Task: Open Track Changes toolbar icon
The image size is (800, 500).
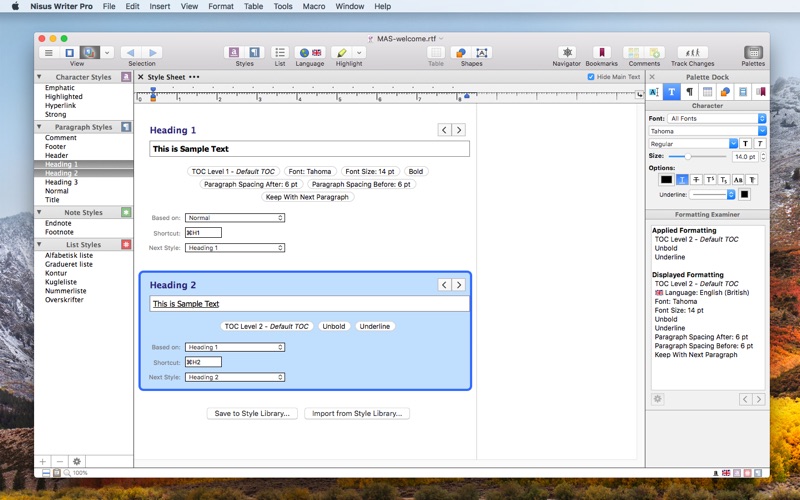Action: 692,53
